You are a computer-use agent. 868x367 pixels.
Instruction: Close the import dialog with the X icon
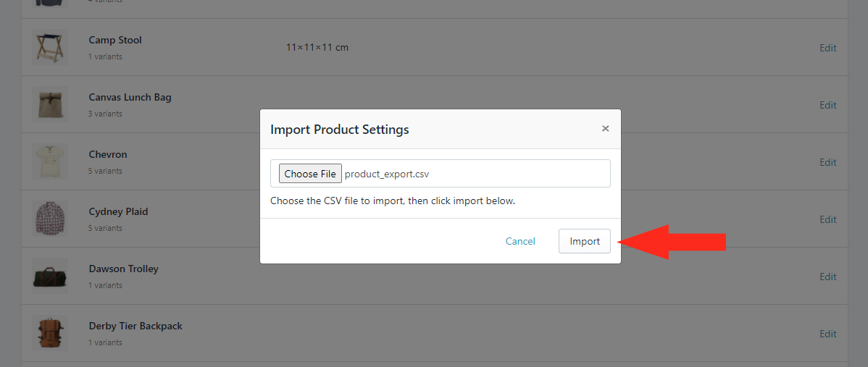click(605, 129)
